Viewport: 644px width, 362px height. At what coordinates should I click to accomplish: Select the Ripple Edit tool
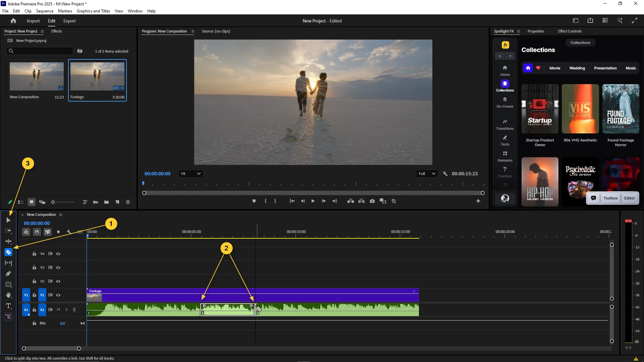[x=8, y=241]
